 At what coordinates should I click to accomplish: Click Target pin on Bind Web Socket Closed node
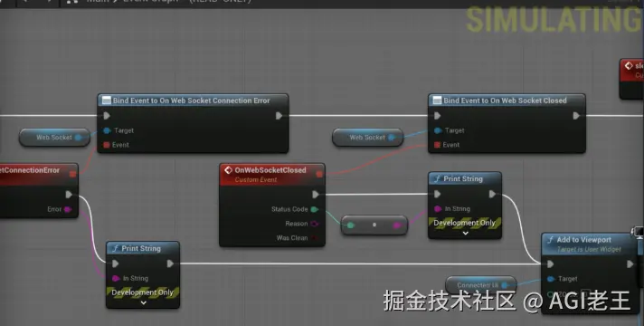[x=438, y=130]
